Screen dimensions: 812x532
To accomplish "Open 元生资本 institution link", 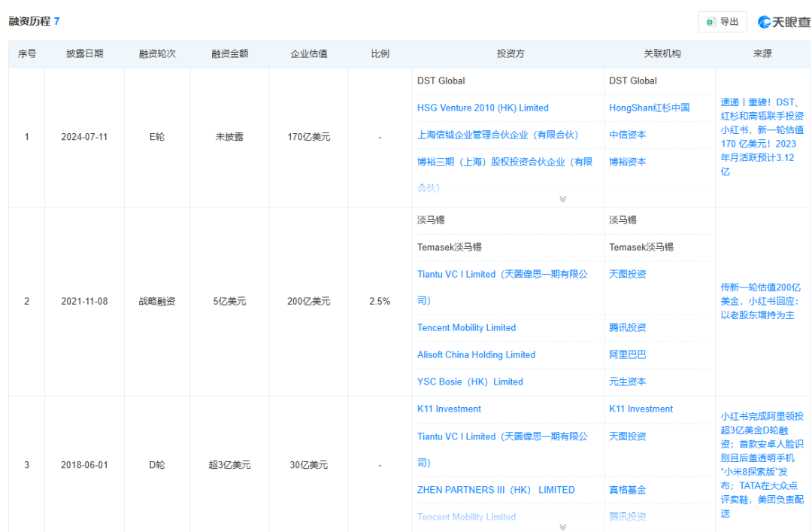I will (x=628, y=382).
